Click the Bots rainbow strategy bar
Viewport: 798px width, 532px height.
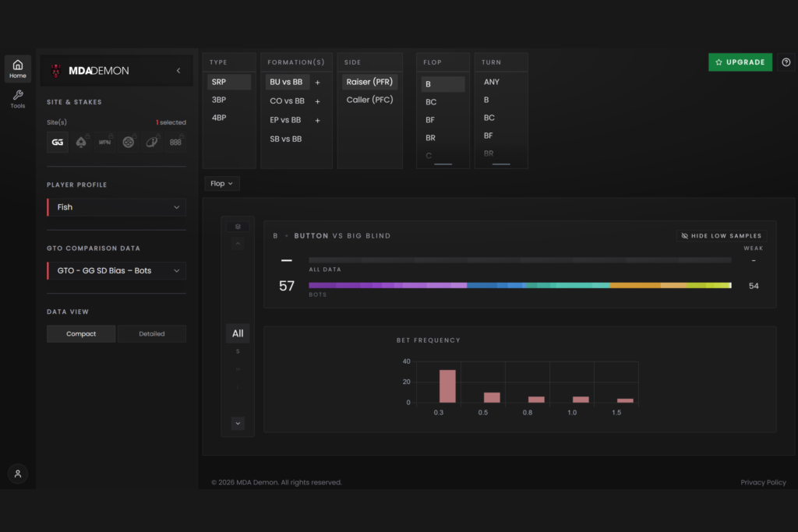(520, 285)
